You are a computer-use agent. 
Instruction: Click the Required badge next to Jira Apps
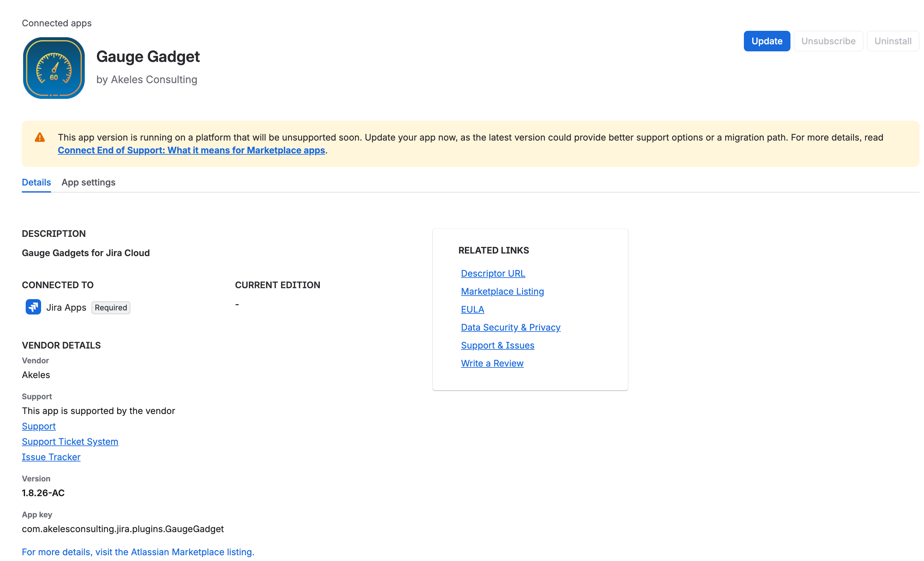point(111,308)
